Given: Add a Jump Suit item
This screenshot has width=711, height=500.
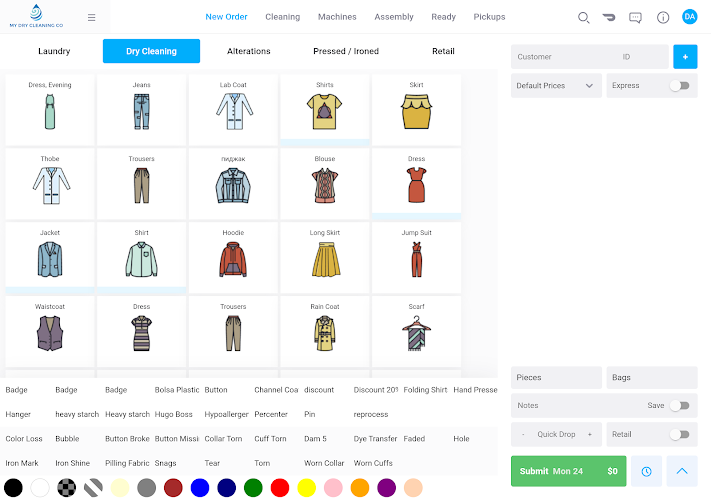Looking at the screenshot, I should tap(416, 257).
